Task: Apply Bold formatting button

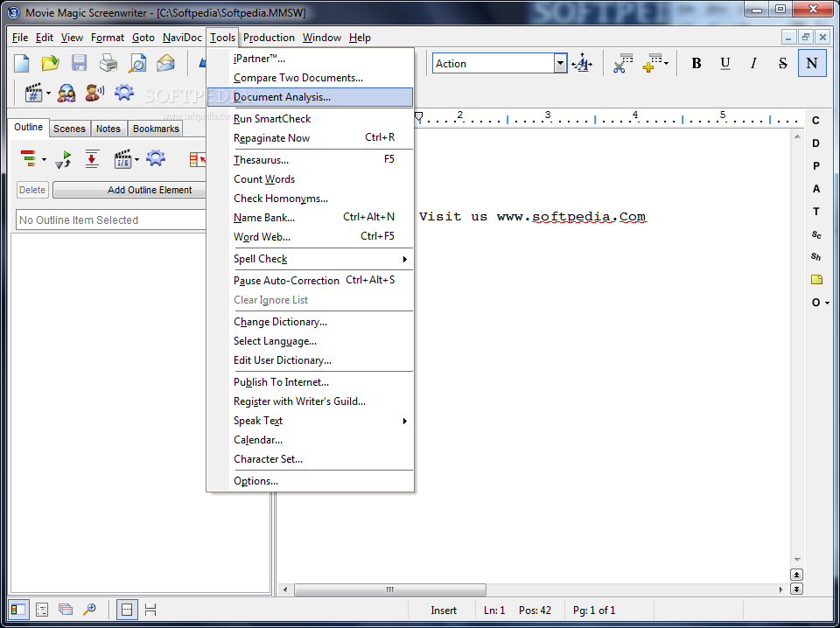Action: coord(696,63)
